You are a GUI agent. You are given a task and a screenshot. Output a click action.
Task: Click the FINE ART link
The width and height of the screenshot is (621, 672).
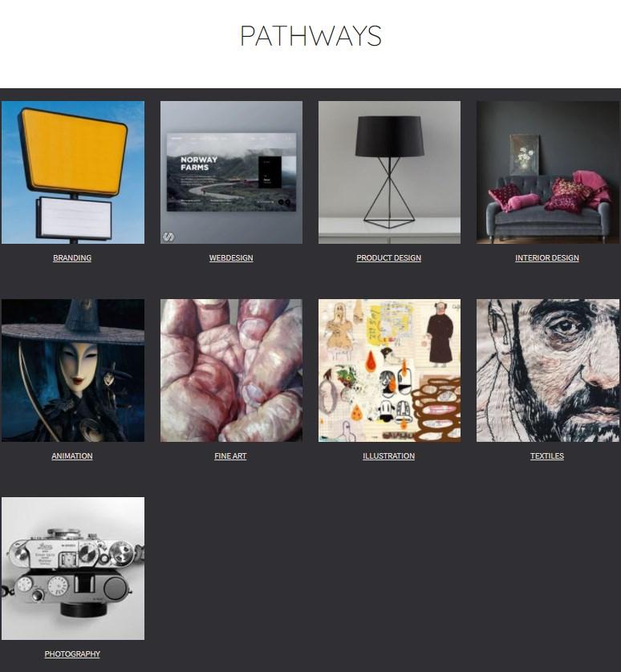coord(230,456)
